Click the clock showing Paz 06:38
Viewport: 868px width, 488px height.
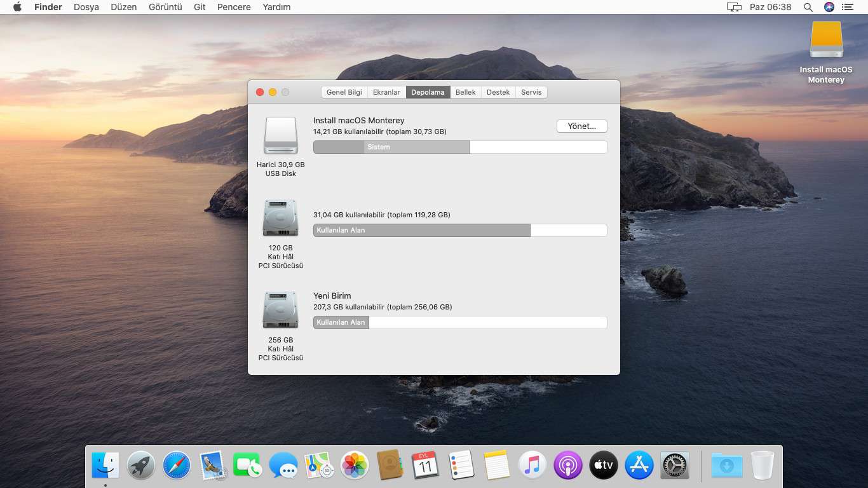click(x=771, y=7)
